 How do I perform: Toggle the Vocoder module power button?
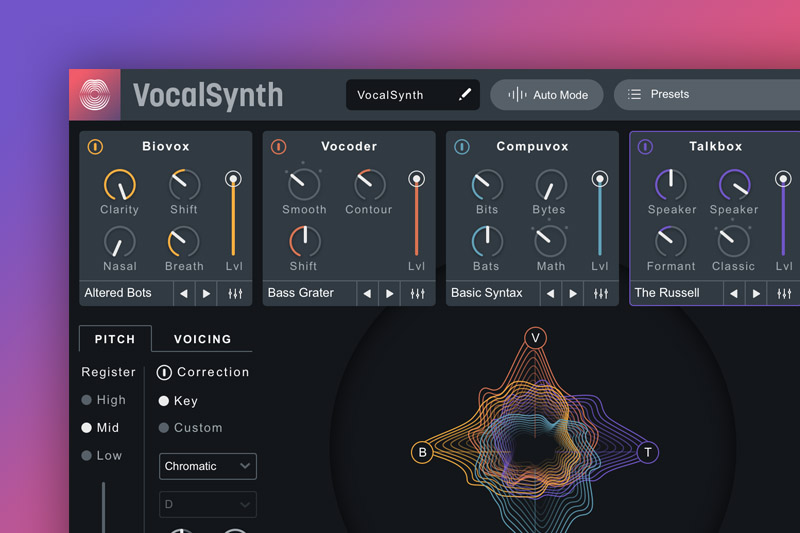(279, 147)
